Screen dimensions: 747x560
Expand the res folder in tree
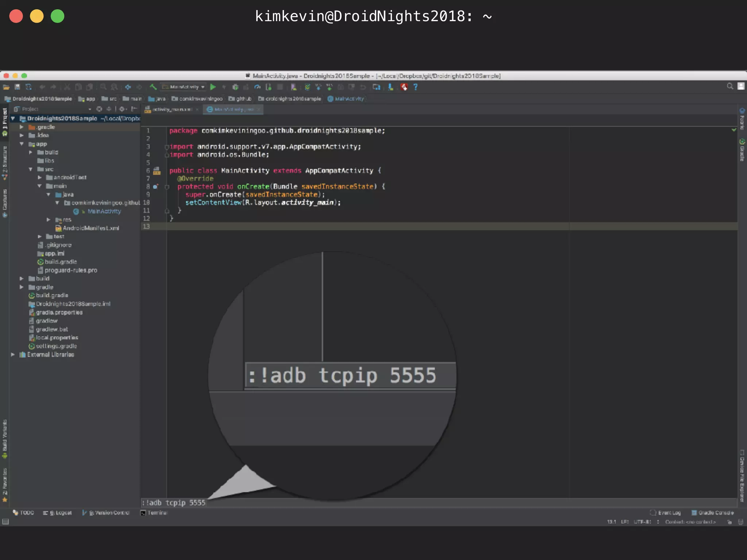click(x=49, y=219)
